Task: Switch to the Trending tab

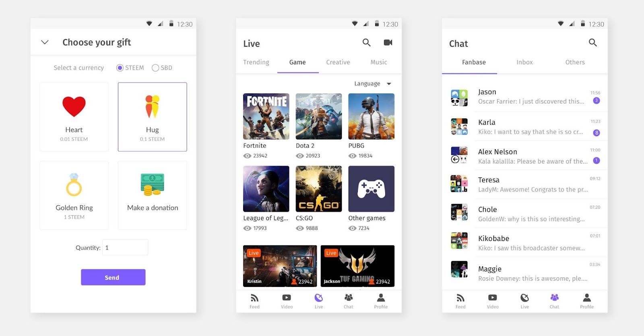Action: click(256, 62)
